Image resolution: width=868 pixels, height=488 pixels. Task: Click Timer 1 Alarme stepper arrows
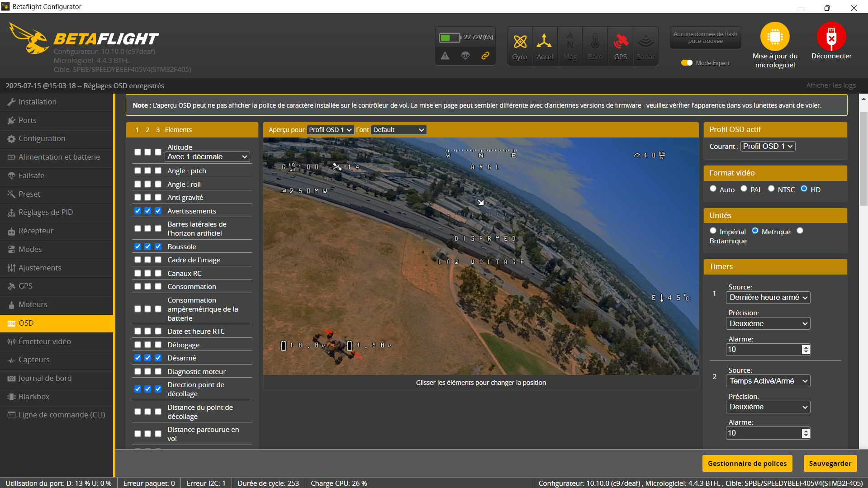(806, 350)
